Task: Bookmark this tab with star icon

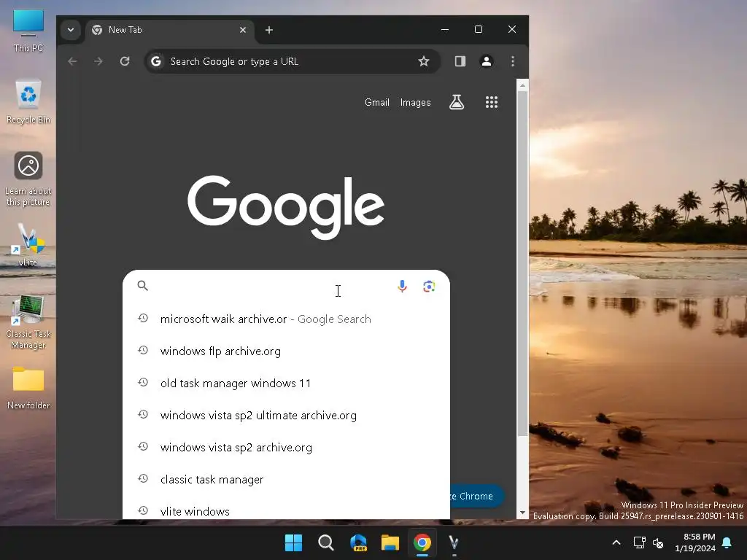Action: click(x=424, y=61)
